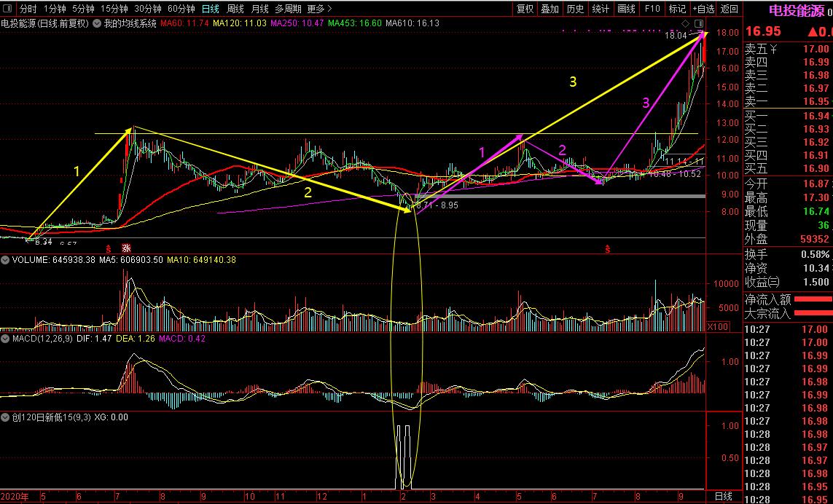The width and height of the screenshot is (833, 504).
Task: Expand the MACD indicator options
Action: pos(5,339)
